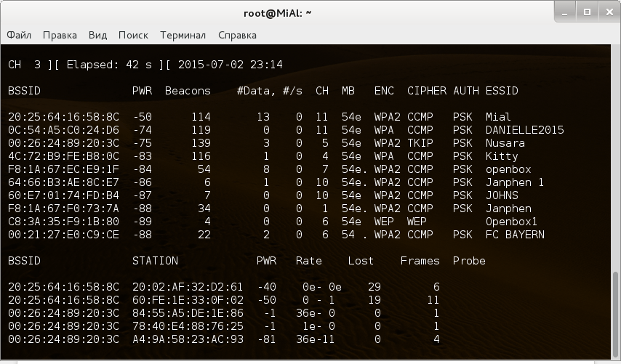This screenshot has height=364, width=621.
Task: Open the Вид menu
Action: click(97, 35)
